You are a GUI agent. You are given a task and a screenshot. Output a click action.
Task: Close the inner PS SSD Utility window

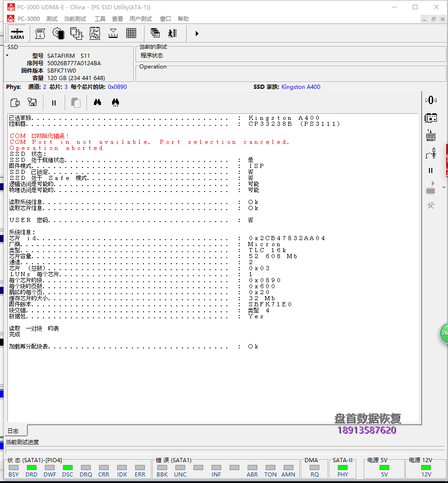tap(442, 19)
